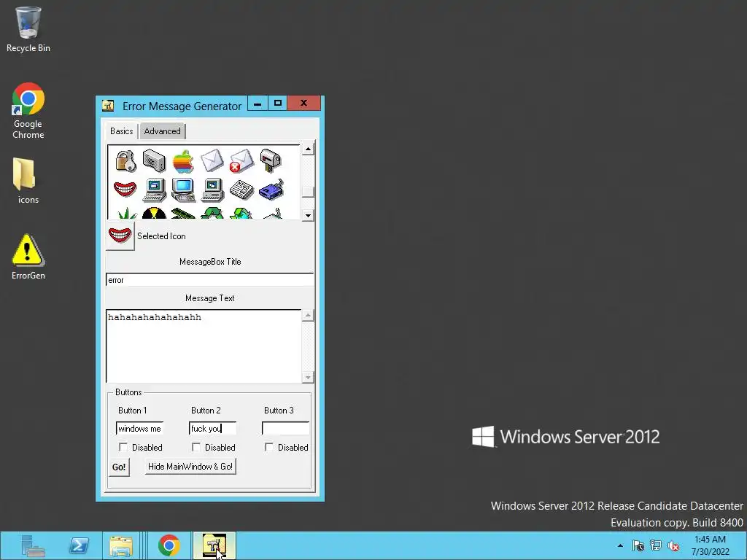The image size is (747, 560).
Task: Click the Error Message Generator title bar icon
Action: pyautogui.click(x=108, y=106)
